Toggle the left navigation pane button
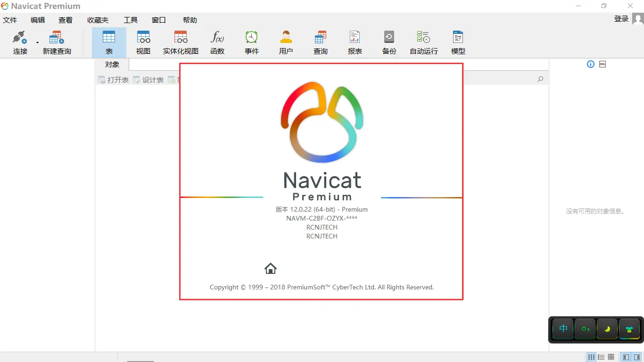Viewport: 644px width, 362px height. tap(625, 357)
